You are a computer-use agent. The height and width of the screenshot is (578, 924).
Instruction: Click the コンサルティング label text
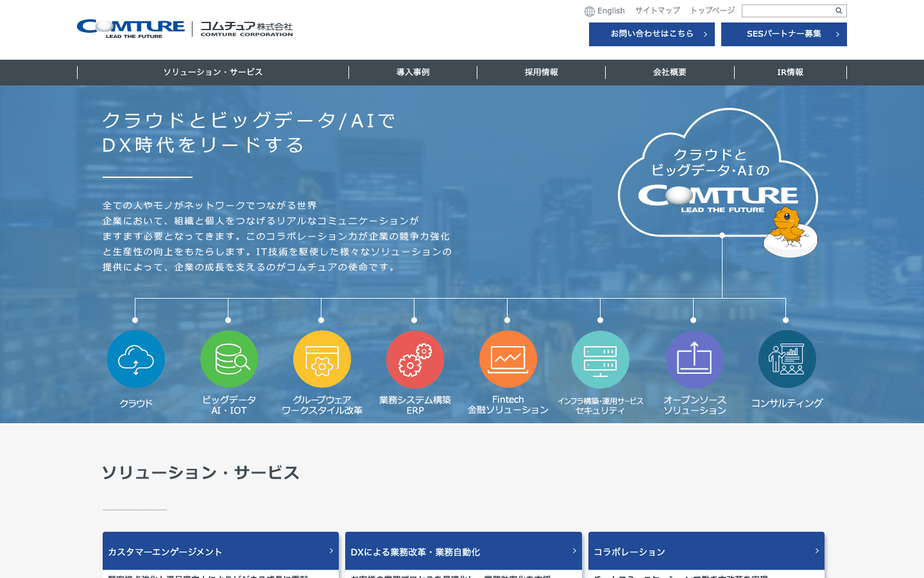(787, 403)
